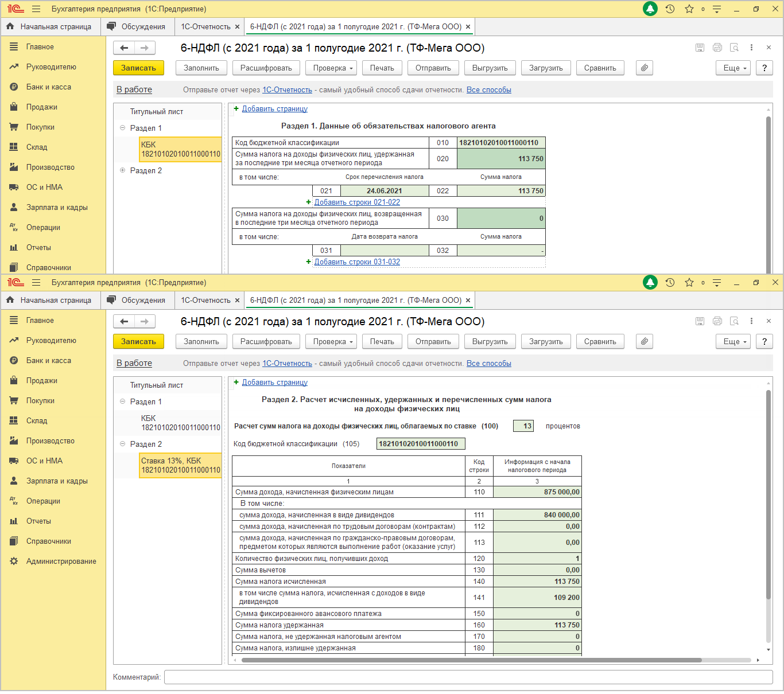
Task: Click the preview magnifier icon in Раздел 1 window
Action: [734, 48]
